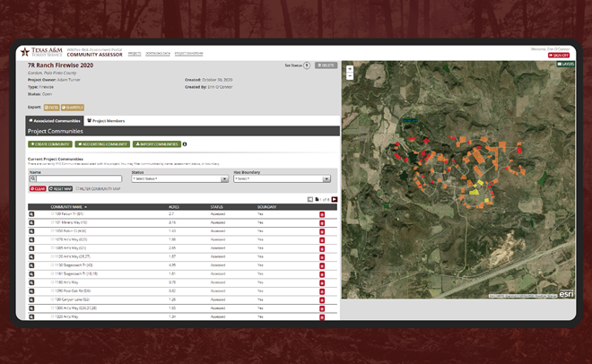Check the 100 Falcon Tr row checkbox
Screen dimensions: 592x364
pos(53,214)
